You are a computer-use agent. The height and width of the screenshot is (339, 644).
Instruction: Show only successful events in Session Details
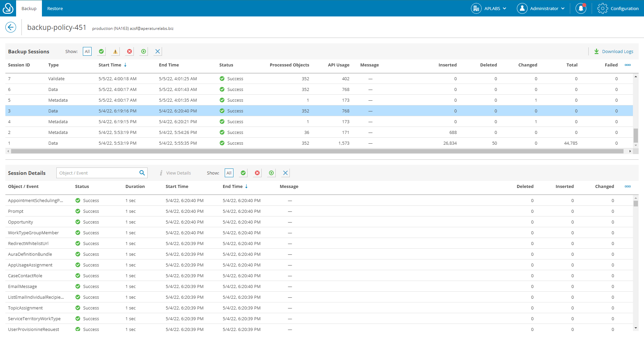coord(243,173)
